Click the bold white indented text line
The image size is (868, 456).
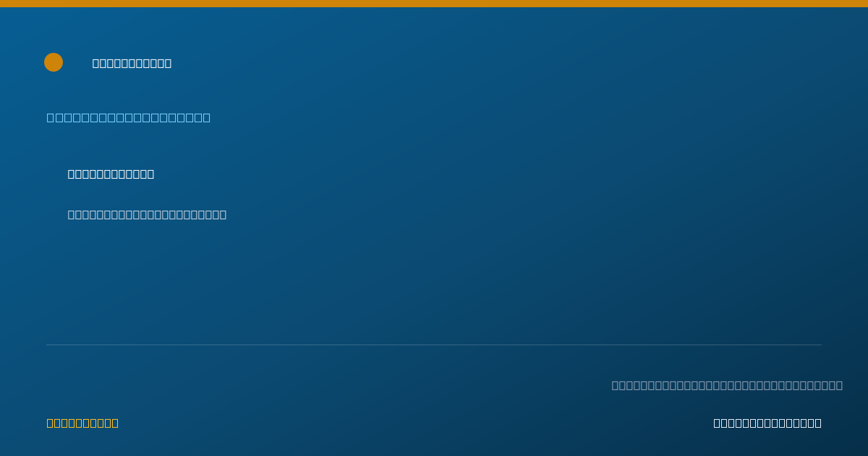[111, 174]
